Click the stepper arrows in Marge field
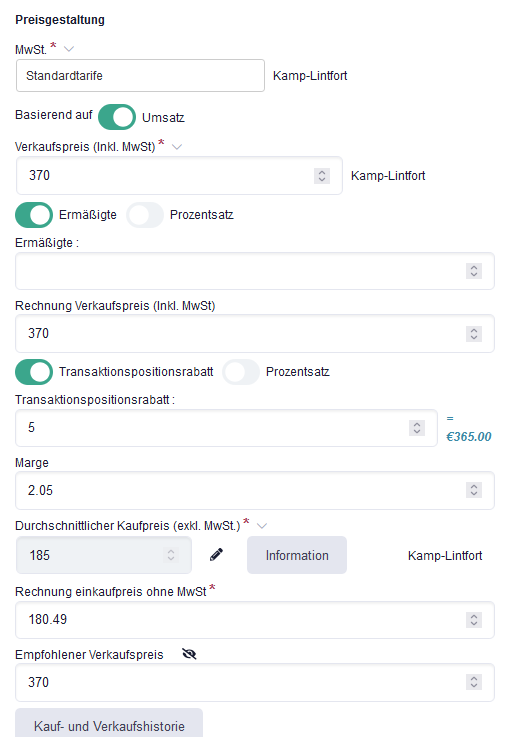The image size is (519, 737). (x=474, y=490)
